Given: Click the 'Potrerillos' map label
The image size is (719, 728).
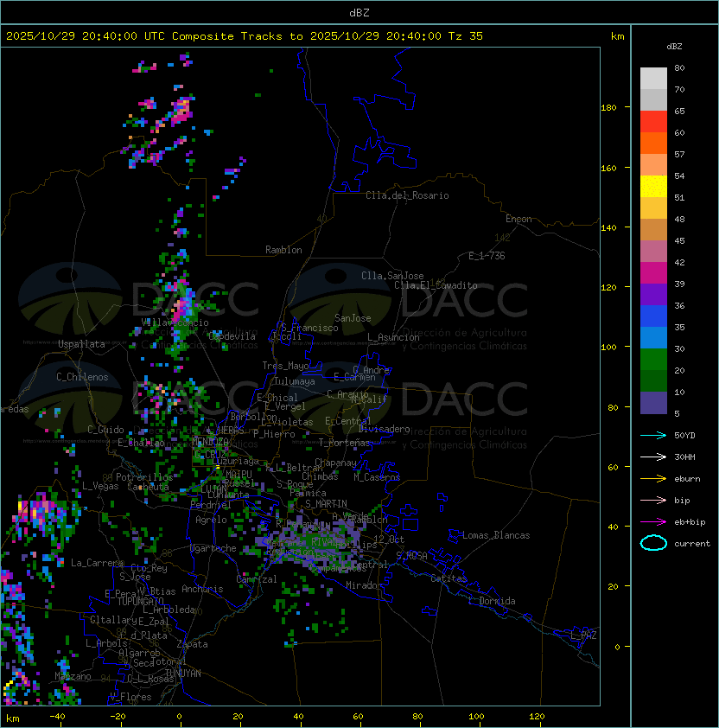Looking at the screenshot, I should coord(144,477).
